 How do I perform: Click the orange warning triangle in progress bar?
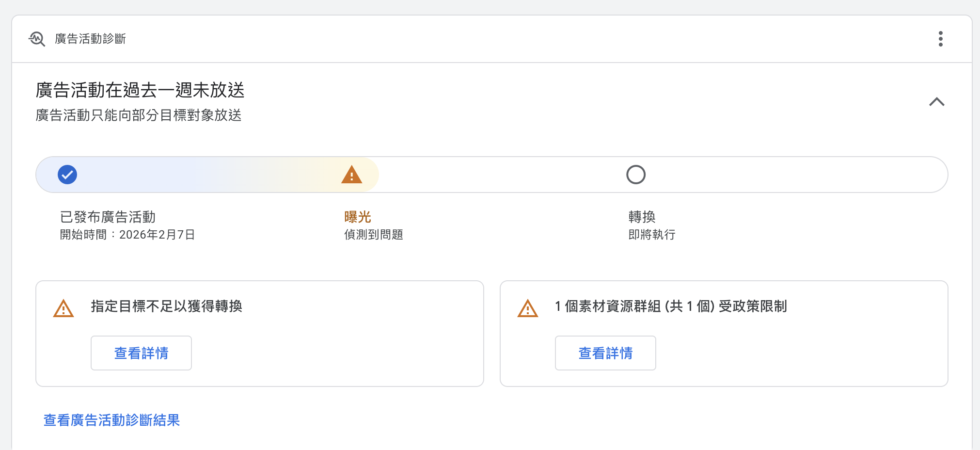tap(351, 175)
